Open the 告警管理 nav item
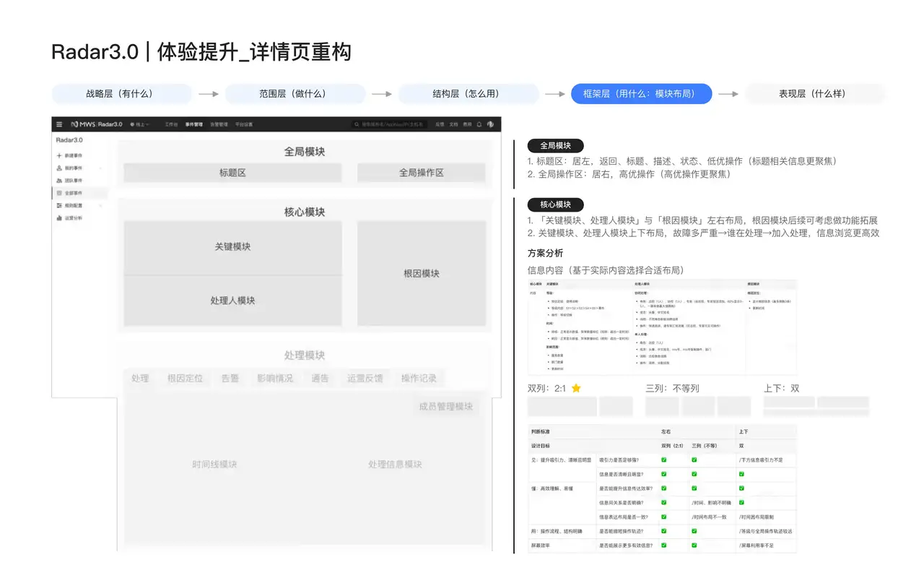This screenshot has width=924, height=578. click(219, 124)
